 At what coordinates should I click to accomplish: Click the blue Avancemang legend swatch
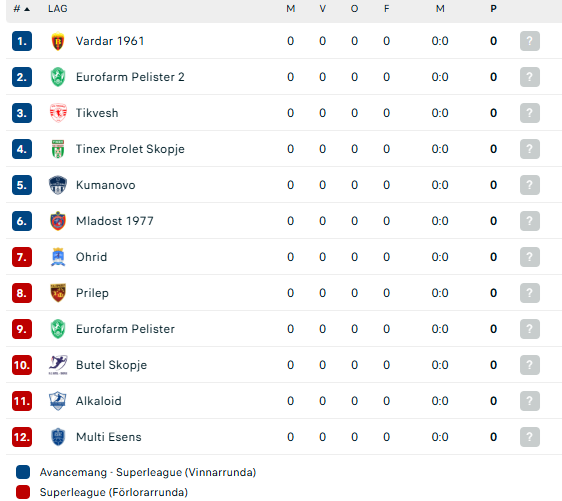pyautogui.click(x=23, y=472)
